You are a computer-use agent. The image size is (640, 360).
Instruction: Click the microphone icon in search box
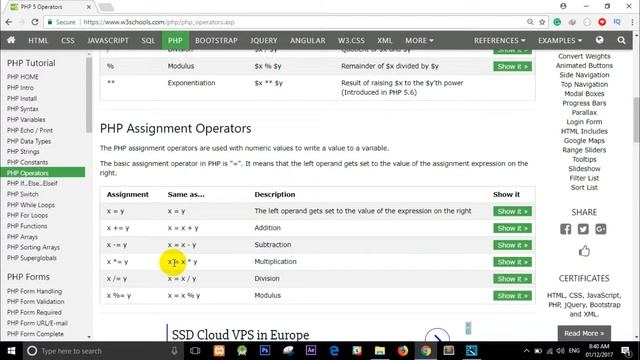(x=174, y=351)
